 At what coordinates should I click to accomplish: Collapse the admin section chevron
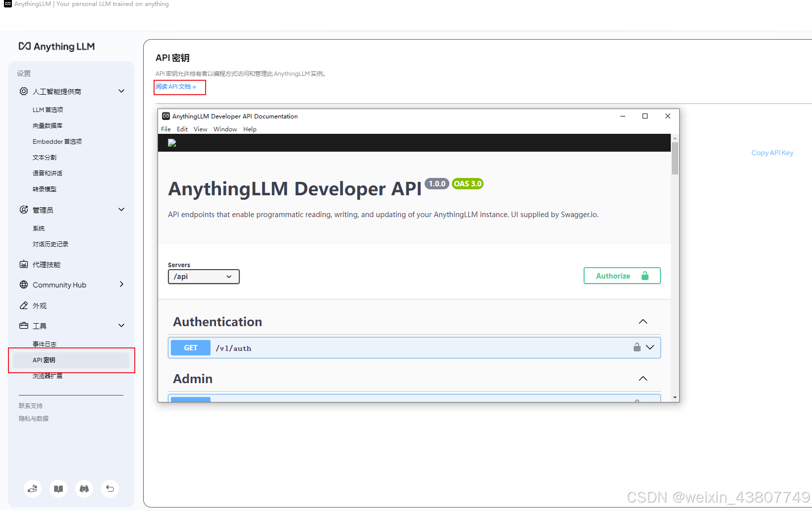[x=121, y=210]
